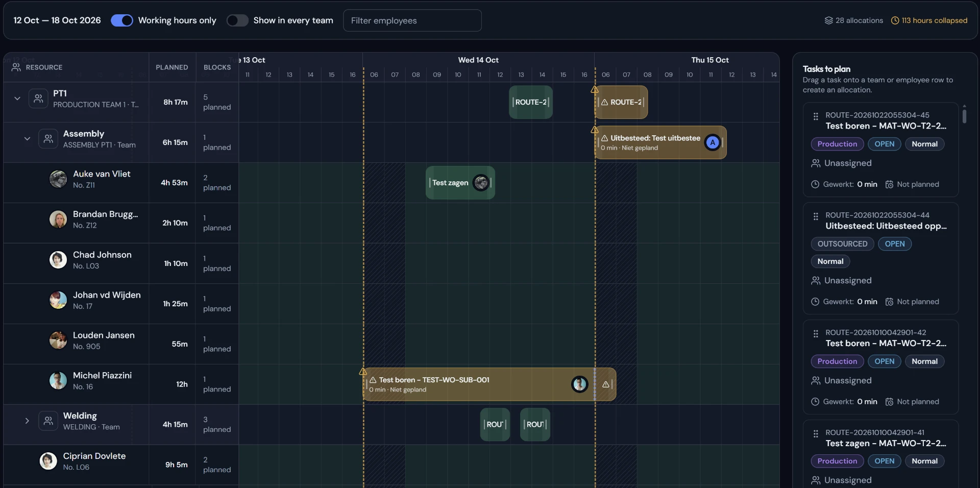Open the Test zagen allocation block
Image resolution: width=980 pixels, height=488 pixels.
click(460, 183)
